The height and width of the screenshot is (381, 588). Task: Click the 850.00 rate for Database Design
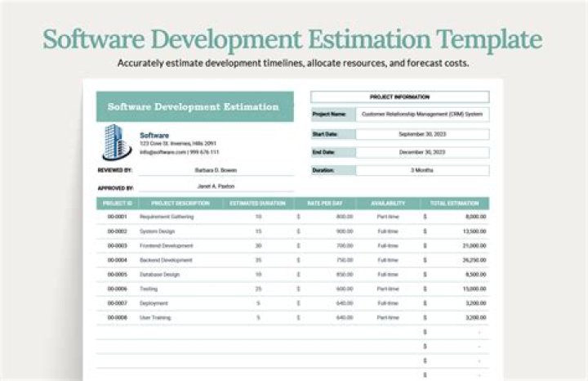click(345, 275)
